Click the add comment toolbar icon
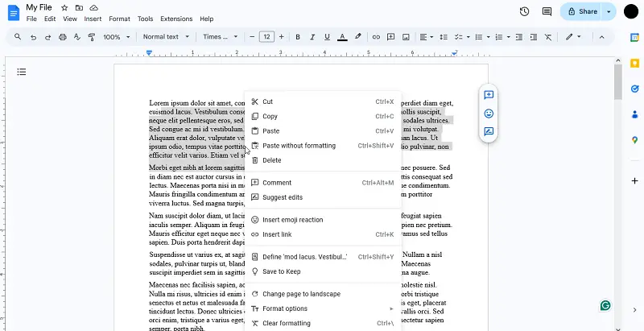Screen dimensions: 644x331 coord(390,37)
